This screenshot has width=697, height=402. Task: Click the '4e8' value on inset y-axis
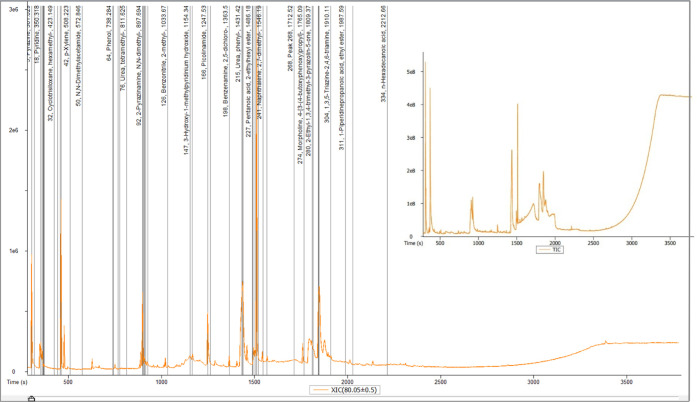(412, 105)
